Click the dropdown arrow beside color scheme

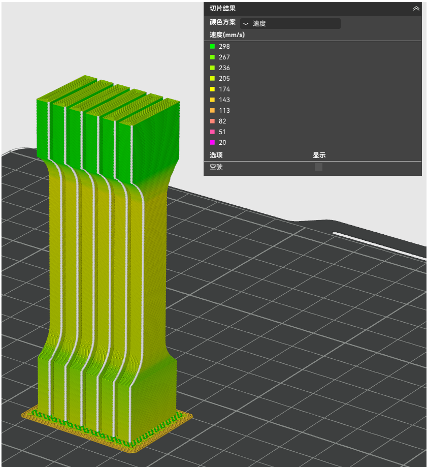(246, 24)
